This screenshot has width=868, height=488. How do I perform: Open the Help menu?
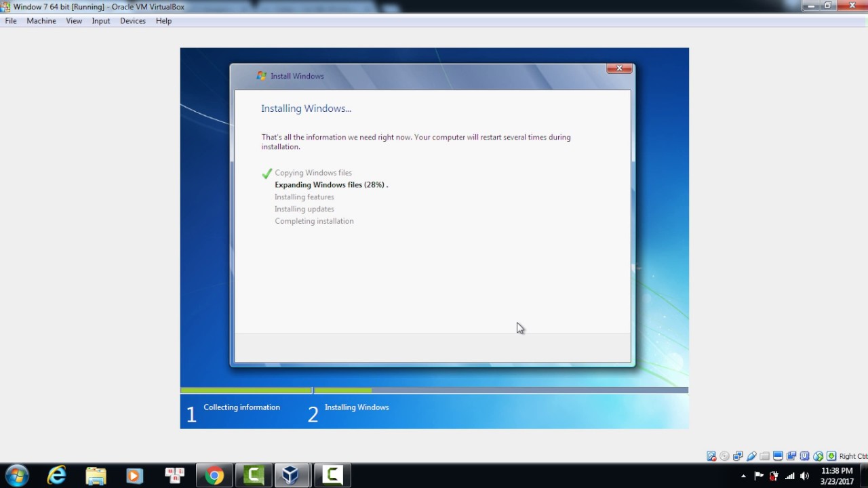point(163,21)
